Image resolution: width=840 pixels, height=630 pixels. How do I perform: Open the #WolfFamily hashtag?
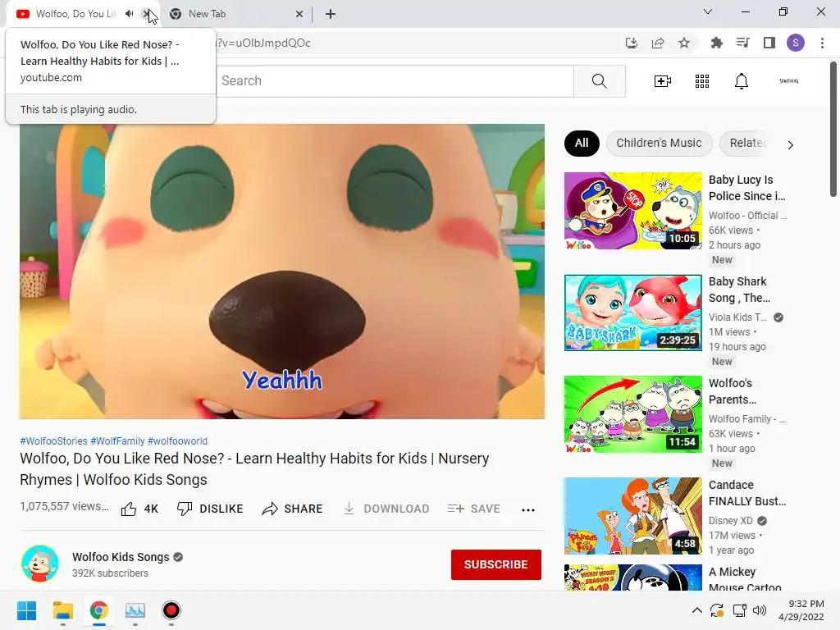pyautogui.click(x=117, y=441)
